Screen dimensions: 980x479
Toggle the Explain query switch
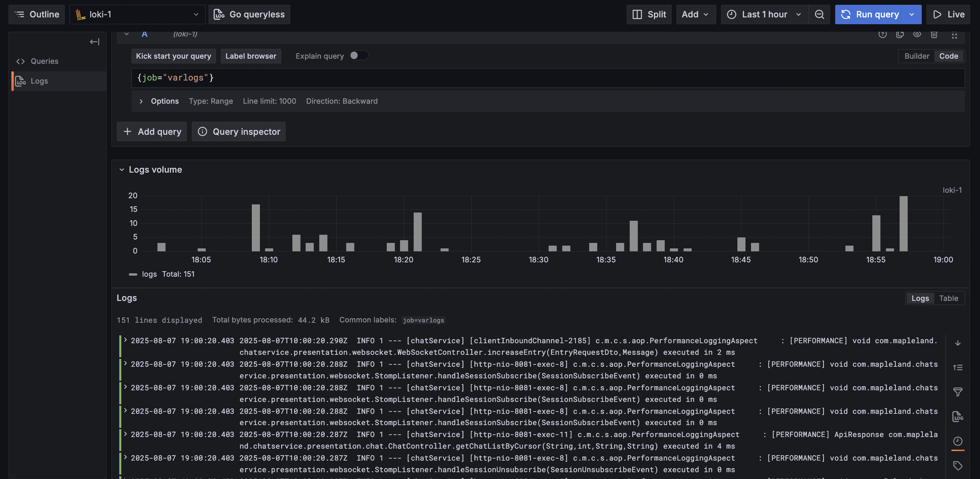tap(358, 56)
